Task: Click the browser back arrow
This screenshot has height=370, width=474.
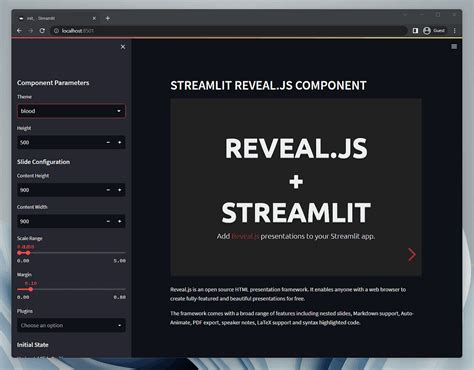Action: tap(19, 31)
